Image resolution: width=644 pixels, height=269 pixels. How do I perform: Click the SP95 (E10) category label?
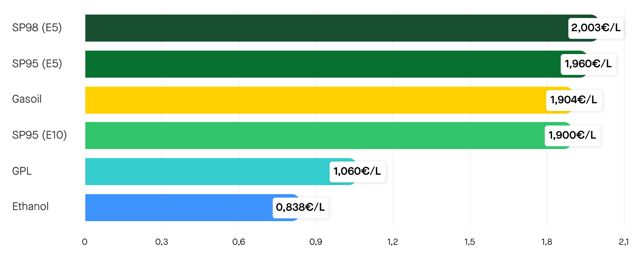40,135
